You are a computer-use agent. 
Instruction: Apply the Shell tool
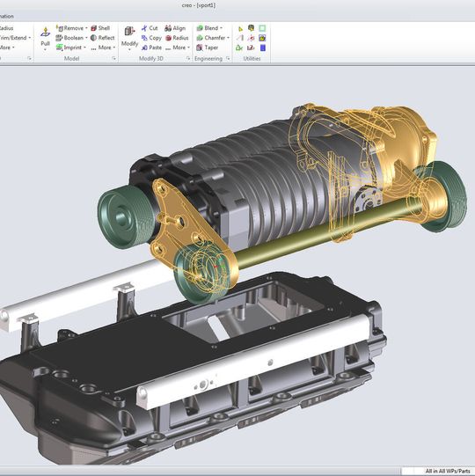point(100,28)
